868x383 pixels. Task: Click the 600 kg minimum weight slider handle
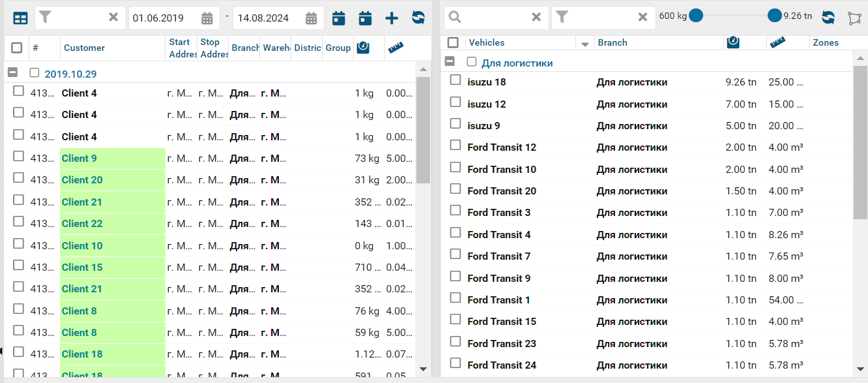tap(696, 16)
